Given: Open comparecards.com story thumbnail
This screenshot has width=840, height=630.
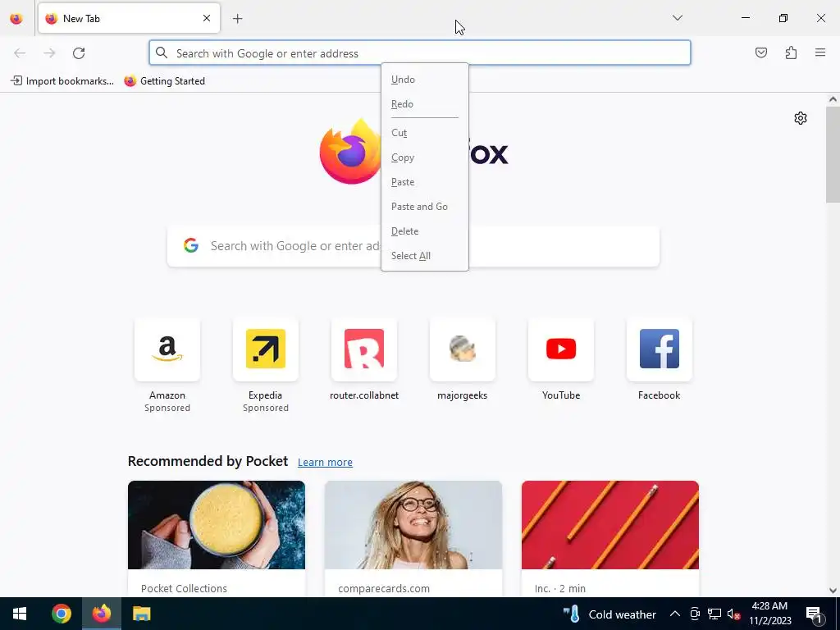Looking at the screenshot, I should (413, 525).
